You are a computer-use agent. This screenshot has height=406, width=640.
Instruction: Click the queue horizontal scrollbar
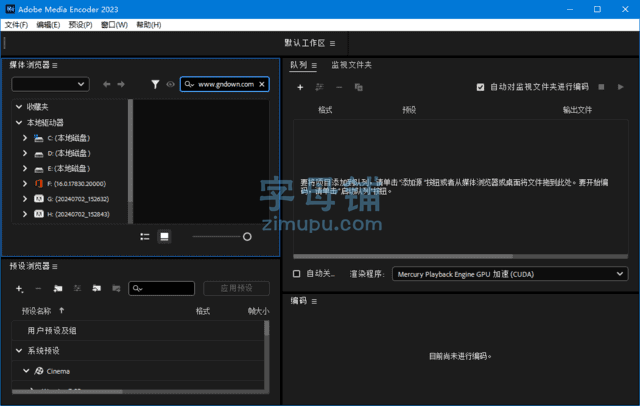point(403,256)
